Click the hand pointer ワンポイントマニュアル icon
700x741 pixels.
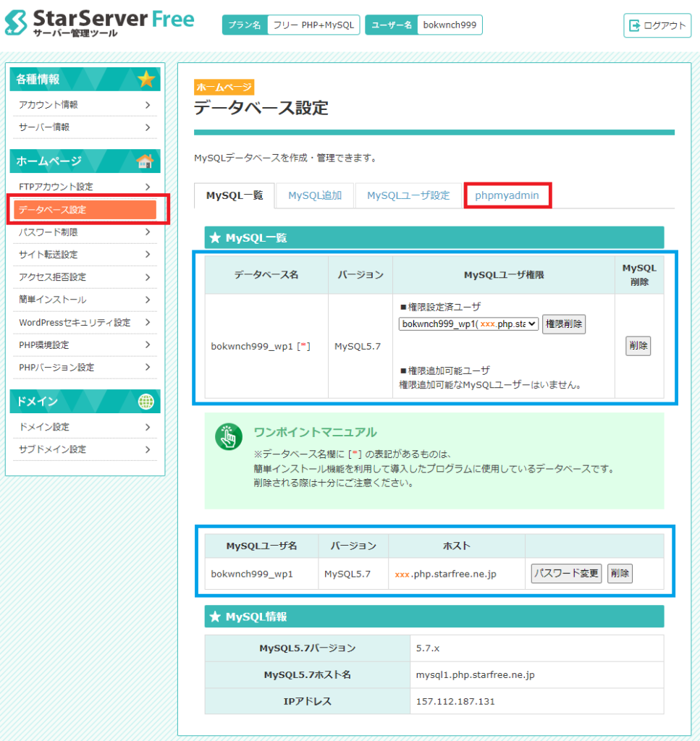pyautogui.click(x=229, y=436)
